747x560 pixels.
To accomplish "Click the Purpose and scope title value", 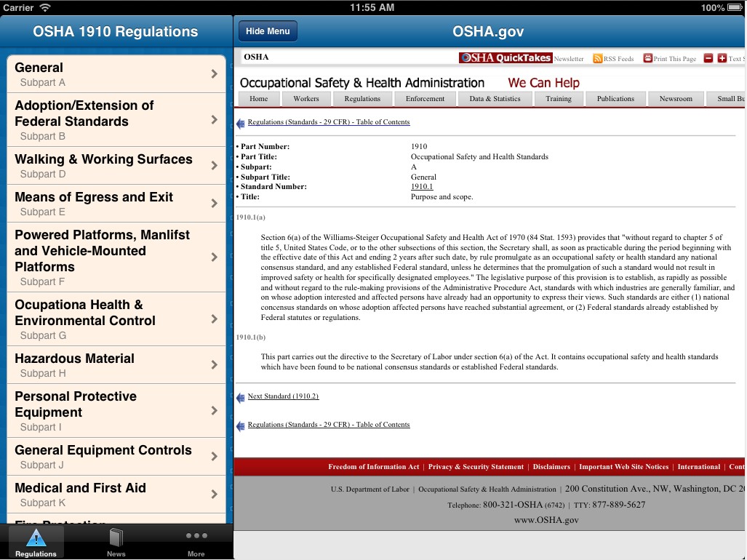I will point(442,196).
